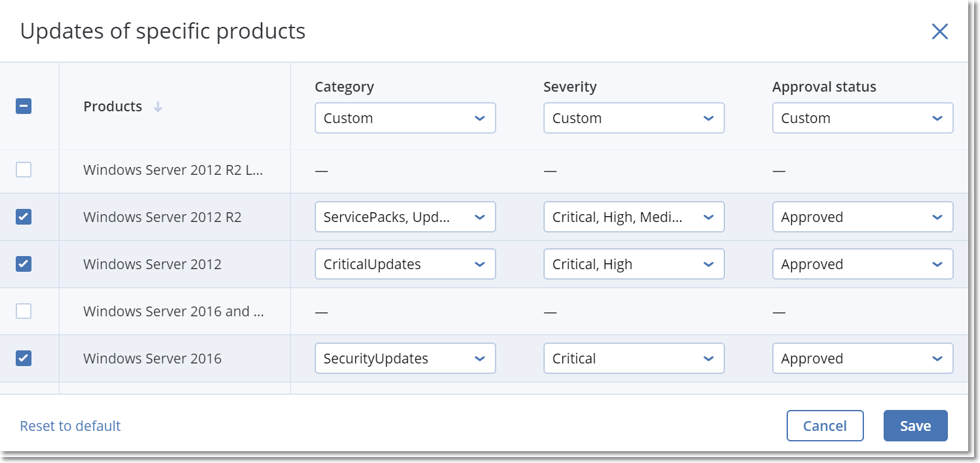
Task: Close the Updates of specific products dialog
Action: (939, 31)
